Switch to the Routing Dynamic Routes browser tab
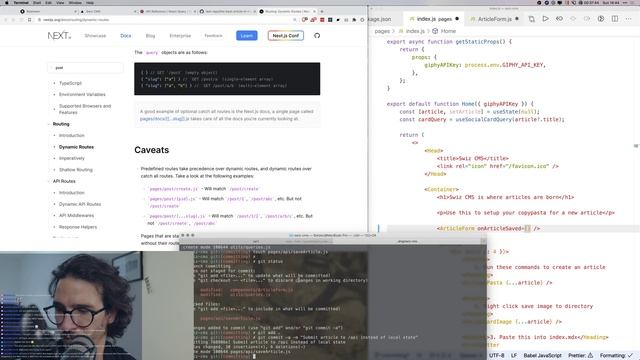 (x=287, y=11)
